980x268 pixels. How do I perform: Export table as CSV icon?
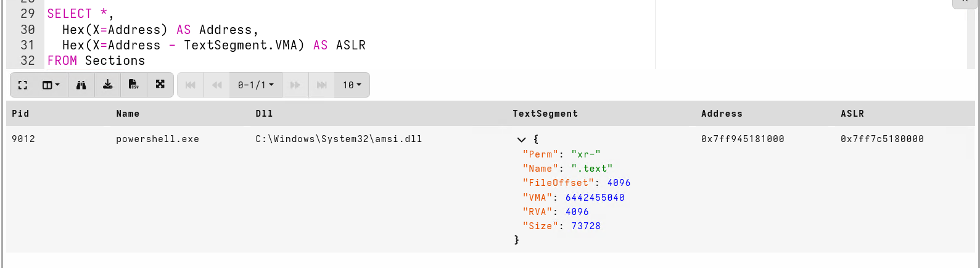[134, 85]
